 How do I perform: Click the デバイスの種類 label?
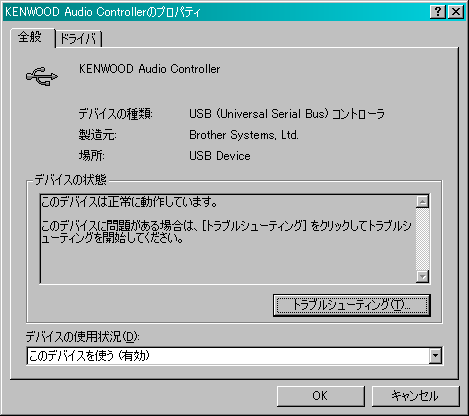pos(115,114)
